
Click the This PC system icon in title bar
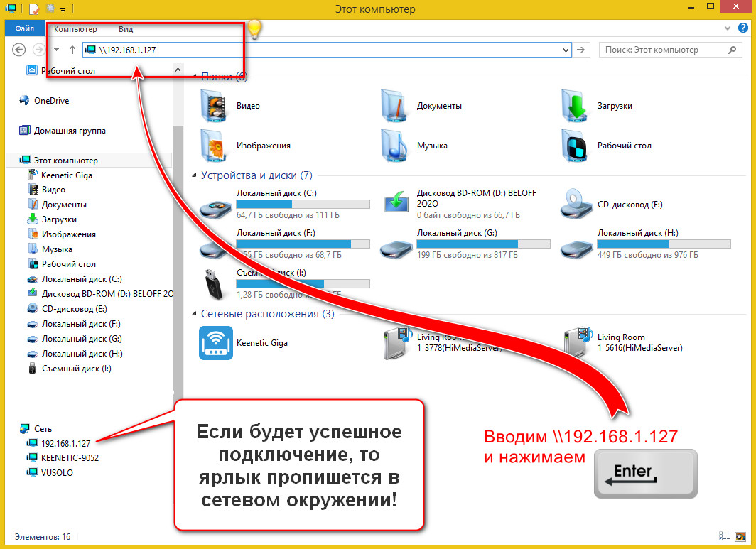[x=10, y=9]
